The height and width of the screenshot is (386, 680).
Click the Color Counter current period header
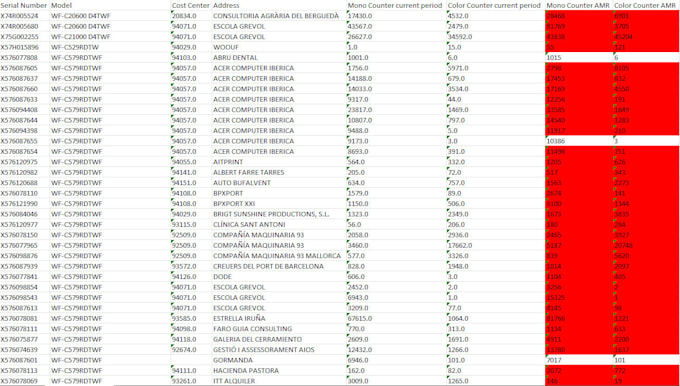point(494,6)
